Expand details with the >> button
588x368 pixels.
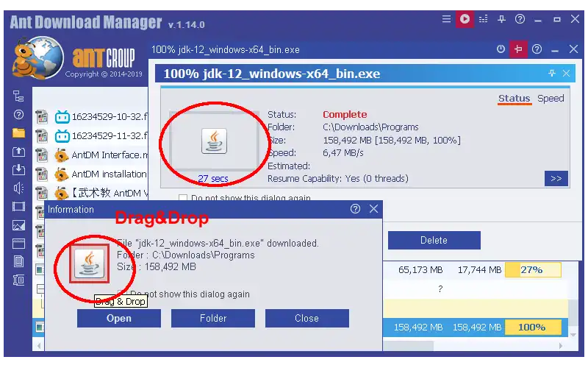[x=556, y=178]
